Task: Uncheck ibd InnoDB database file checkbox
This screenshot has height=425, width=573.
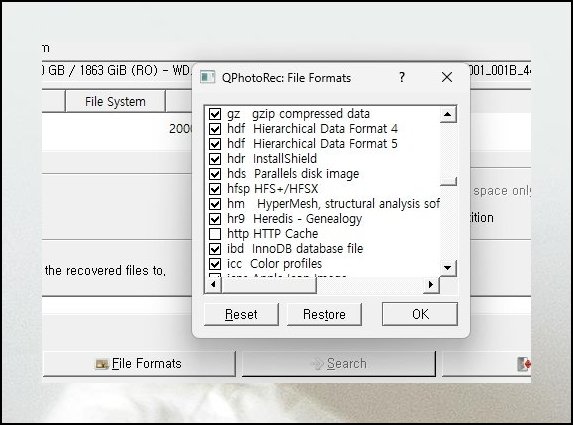Action: click(x=215, y=249)
